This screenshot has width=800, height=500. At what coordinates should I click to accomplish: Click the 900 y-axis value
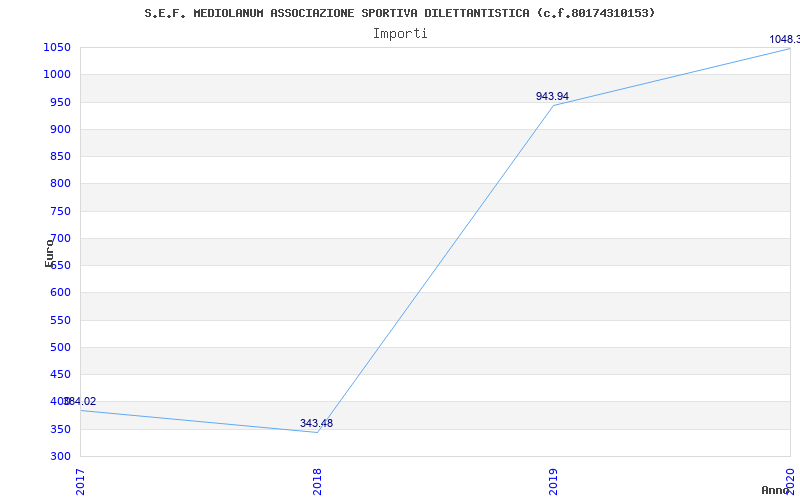click(x=60, y=129)
